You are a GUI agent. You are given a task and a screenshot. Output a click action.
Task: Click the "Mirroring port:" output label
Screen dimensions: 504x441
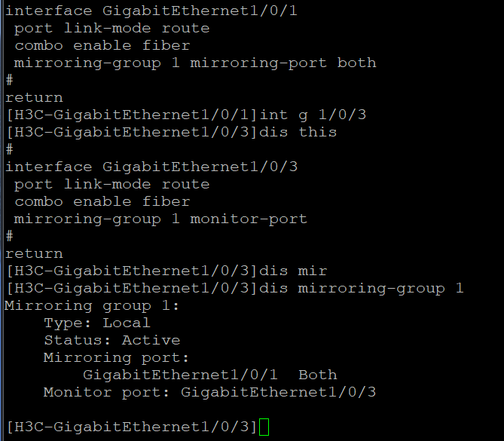pyautogui.click(x=116, y=357)
